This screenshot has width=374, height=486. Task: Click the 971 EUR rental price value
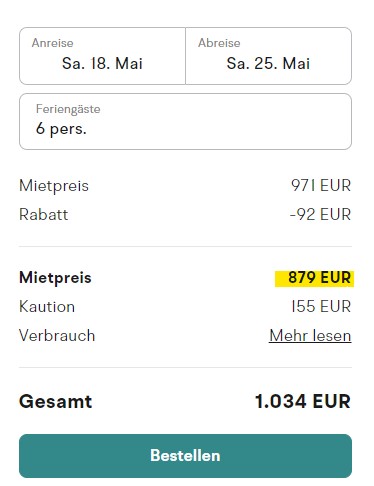(x=321, y=185)
